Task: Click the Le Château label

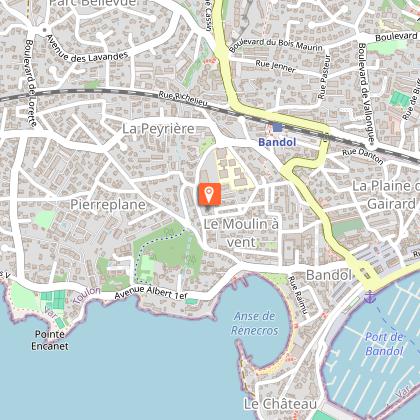Action: [280, 404]
